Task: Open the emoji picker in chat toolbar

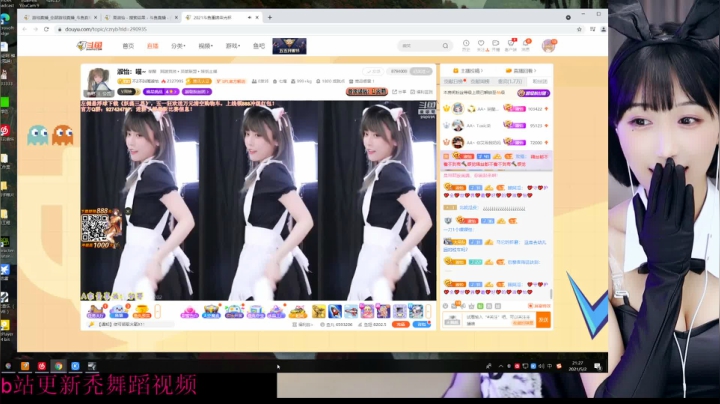Action: pyautogui.click(x=445, y=306)
